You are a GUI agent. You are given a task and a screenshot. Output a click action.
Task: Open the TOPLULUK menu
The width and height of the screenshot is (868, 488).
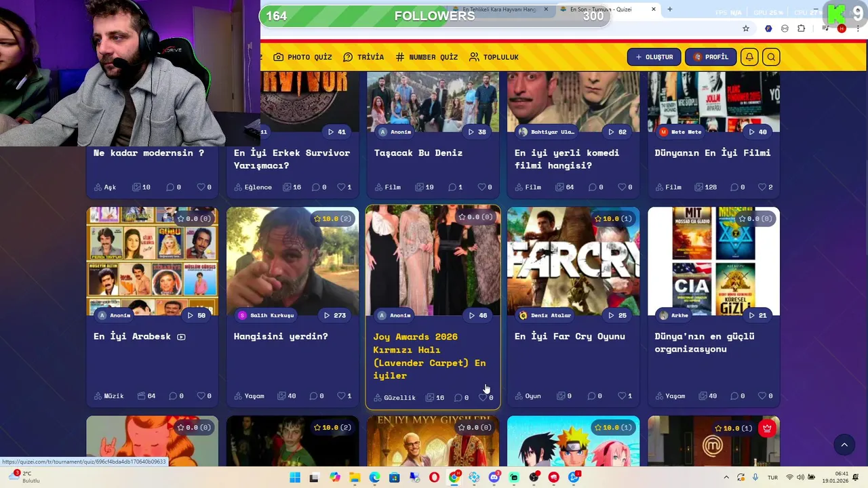[x=494, y=57]
